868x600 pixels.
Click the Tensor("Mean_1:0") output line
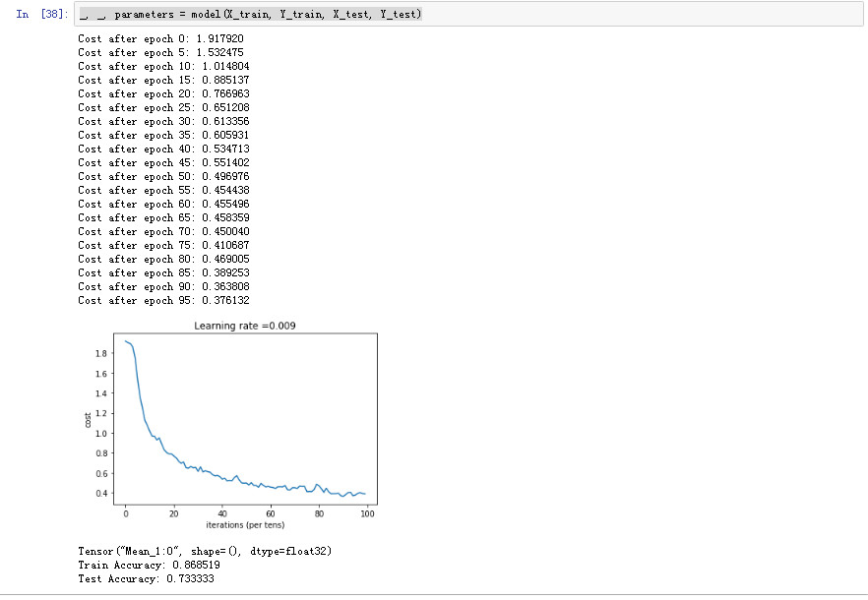pos(205,551)
